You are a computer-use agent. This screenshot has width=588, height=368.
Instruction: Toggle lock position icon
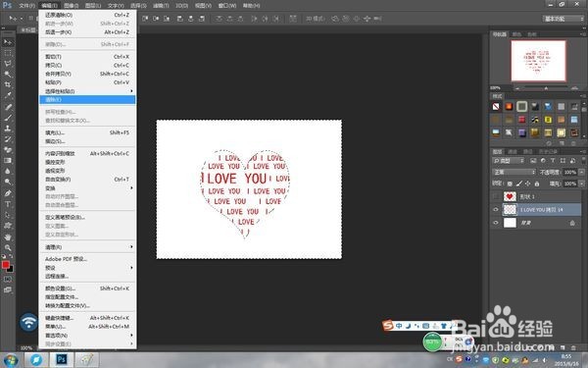528,184
